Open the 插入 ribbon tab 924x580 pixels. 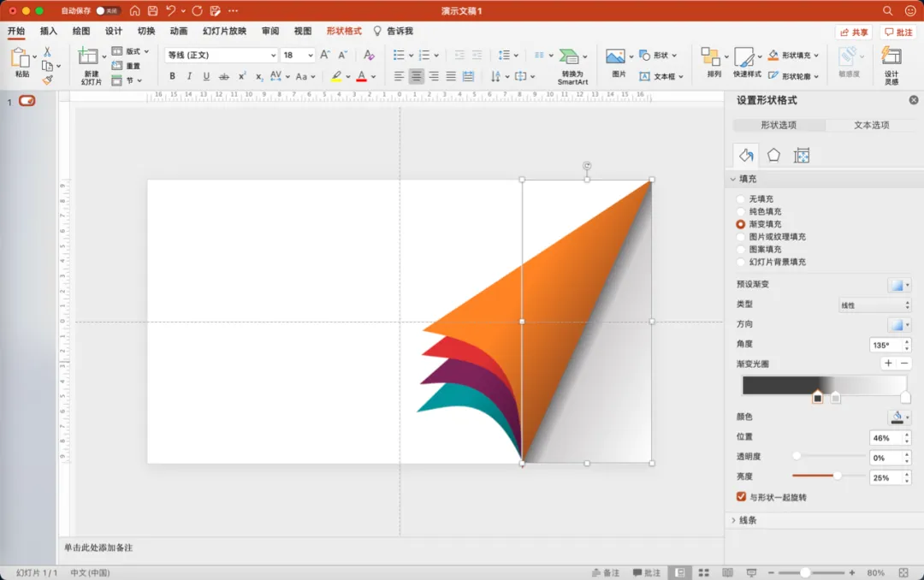pos(48,31)
